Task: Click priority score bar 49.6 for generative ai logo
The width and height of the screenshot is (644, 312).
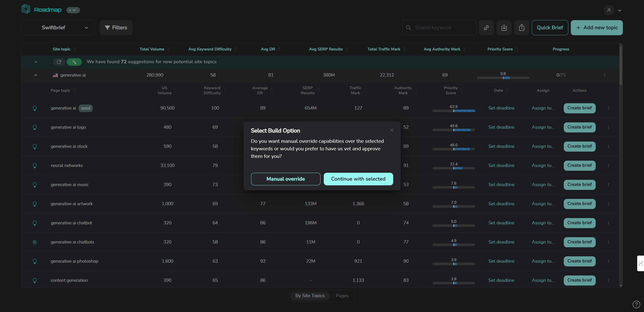Action: 454,130
